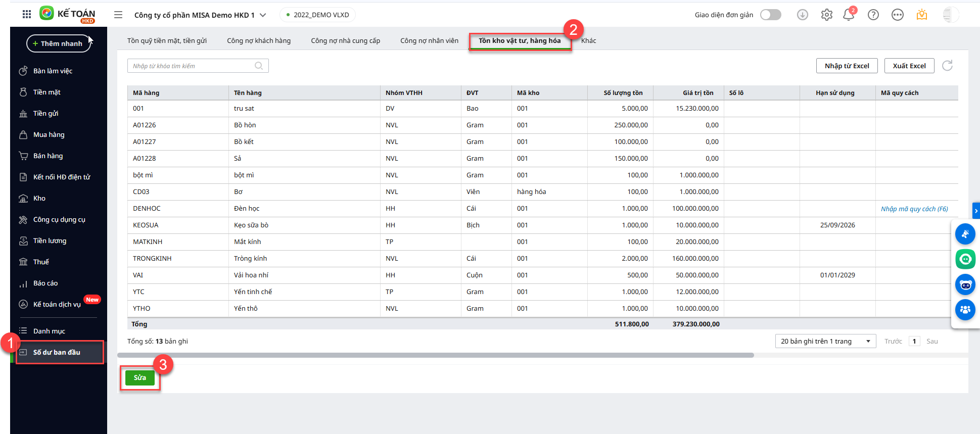980x434 pixels.
Task: Open the Tồn quỹ tiền mặt, tiền gửi tab
Action: click(167, 41)
